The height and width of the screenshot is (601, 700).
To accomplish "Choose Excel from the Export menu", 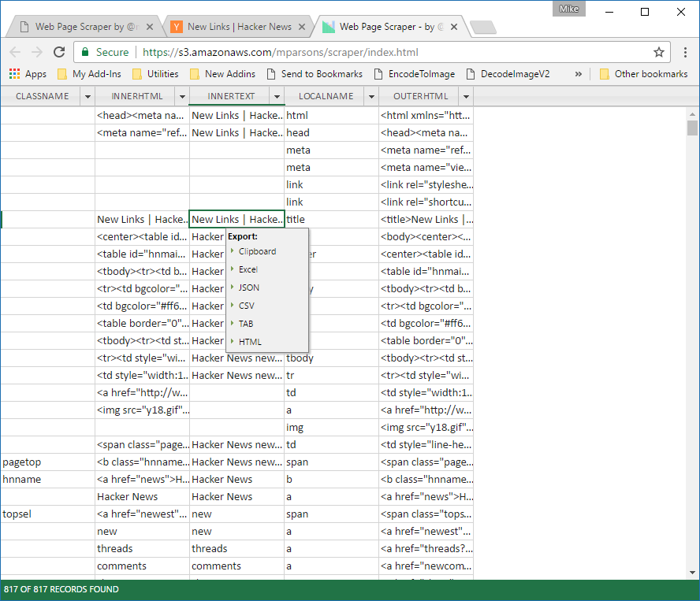I will (248, 269).
